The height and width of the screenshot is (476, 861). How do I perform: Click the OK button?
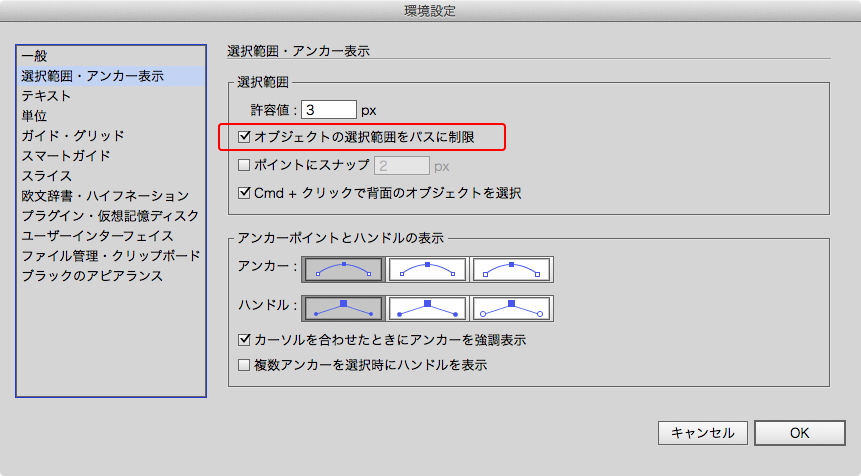coord(799,433)
